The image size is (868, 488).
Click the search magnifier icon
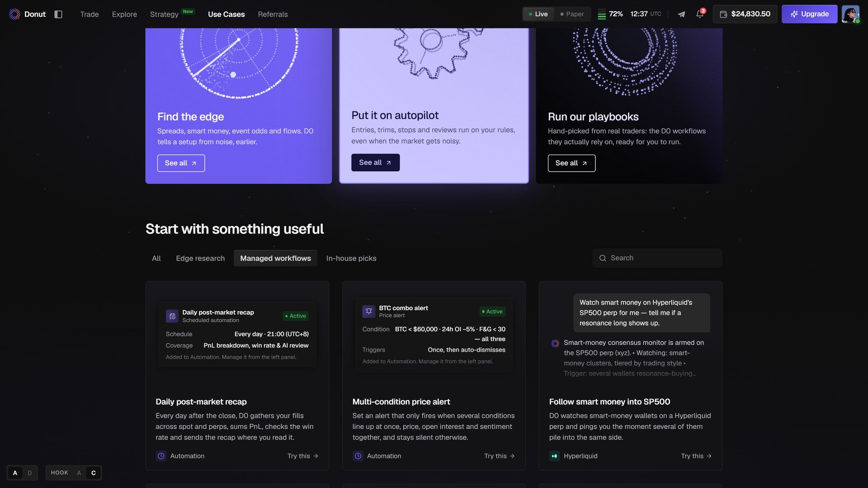coord(603,258)
